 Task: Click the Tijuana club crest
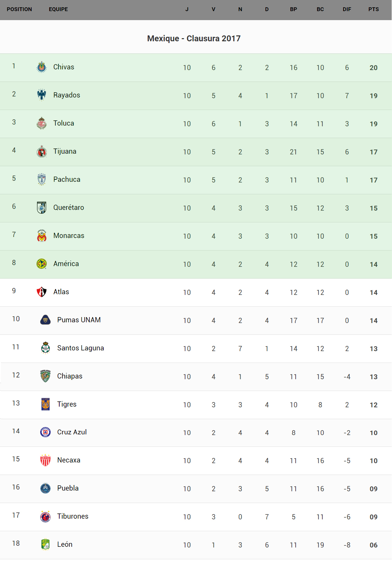(42, 152)
